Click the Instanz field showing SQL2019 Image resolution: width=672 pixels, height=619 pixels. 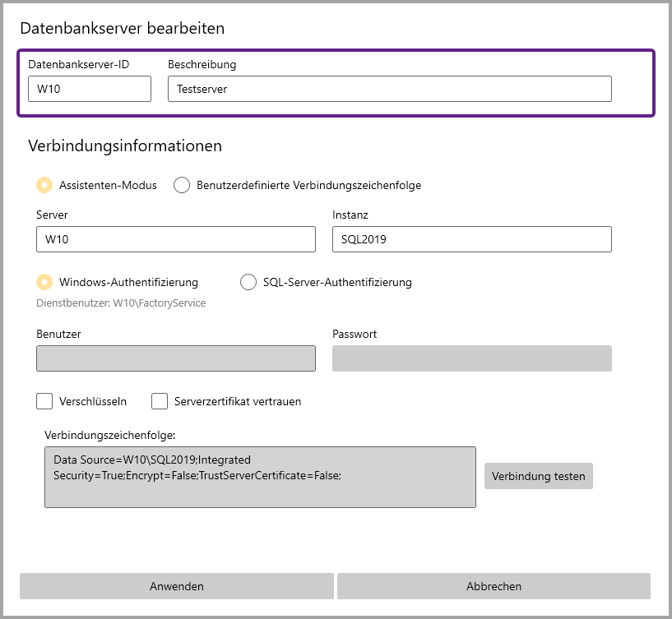471,239
